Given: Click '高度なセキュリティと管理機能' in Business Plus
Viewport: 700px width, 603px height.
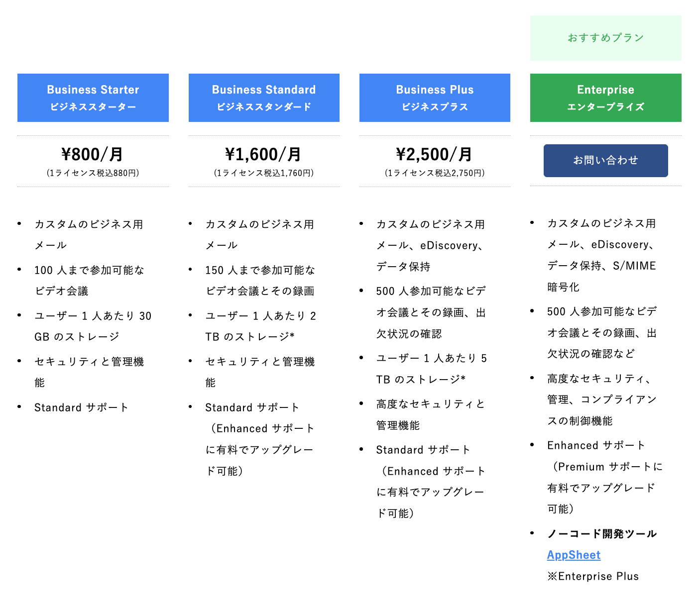Looking at the screenshot, I should tap(430, 414).
